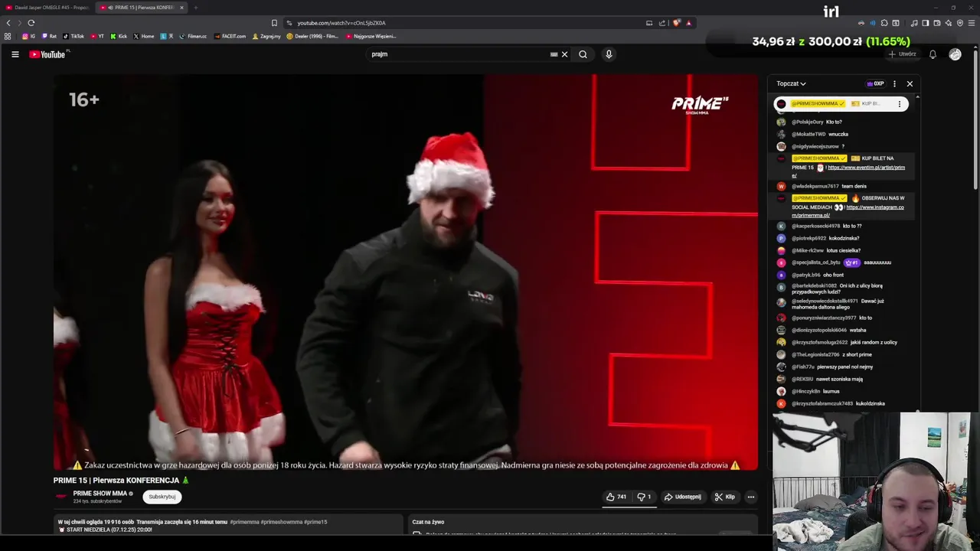Open the apps grid in bookmarks bar

pyautogui.click(x=8, y=36)
